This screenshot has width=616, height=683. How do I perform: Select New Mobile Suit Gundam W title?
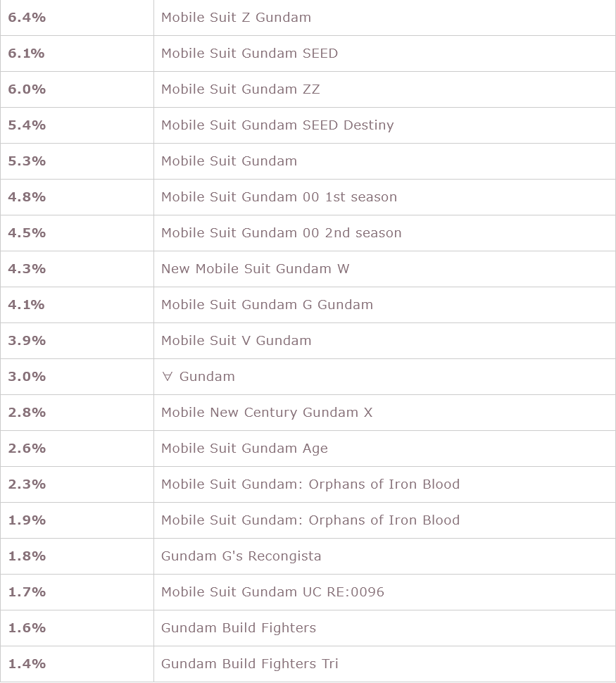256,269
